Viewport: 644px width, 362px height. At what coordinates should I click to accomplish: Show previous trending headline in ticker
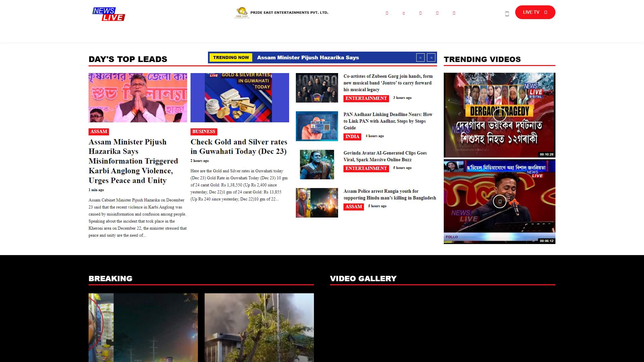coord(420,58)
